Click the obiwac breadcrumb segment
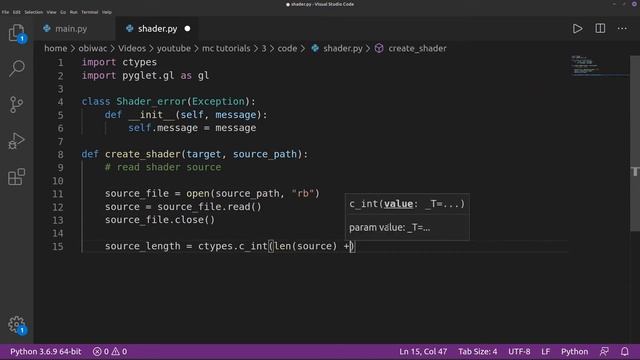Viewport: 640px width, 360px height. click(x=93, y=48)
